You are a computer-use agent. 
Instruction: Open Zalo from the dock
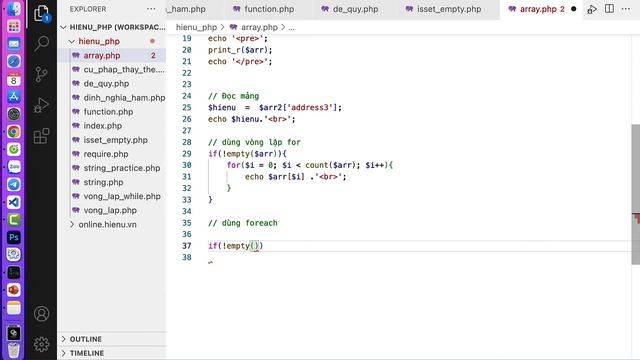pyautogui.click(x=13, y=167)
